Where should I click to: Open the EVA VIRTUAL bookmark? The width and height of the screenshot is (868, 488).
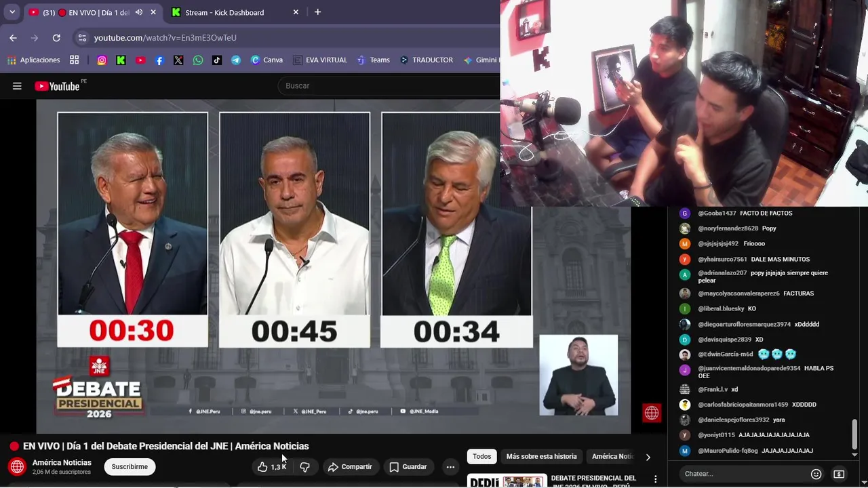click(x=320, y=60)
